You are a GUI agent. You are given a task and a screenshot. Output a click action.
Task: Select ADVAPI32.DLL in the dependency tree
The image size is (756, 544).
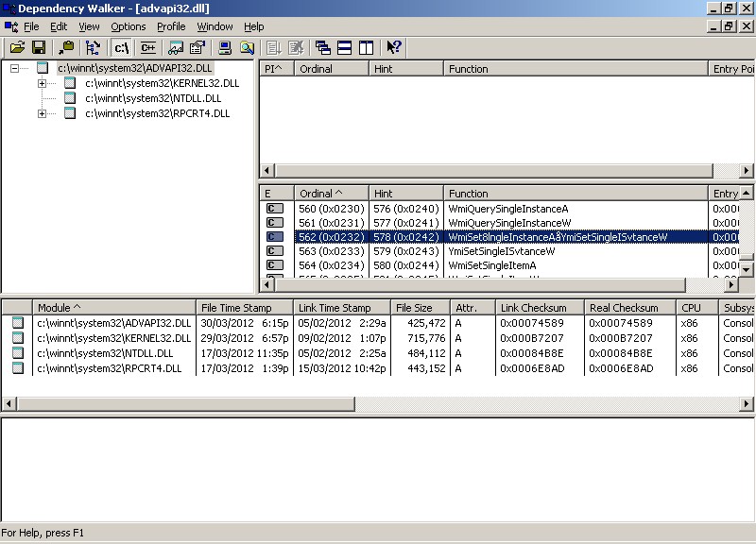(x=135, y=68)
